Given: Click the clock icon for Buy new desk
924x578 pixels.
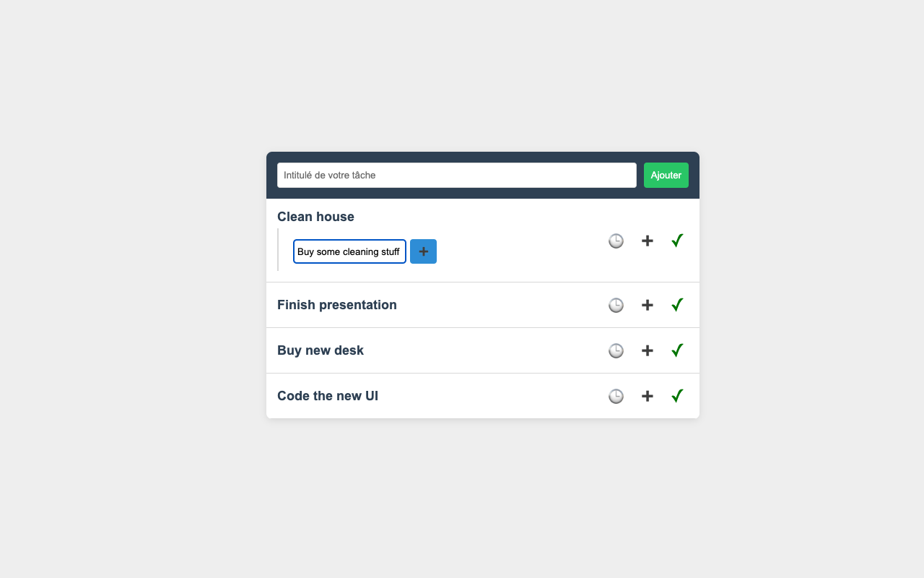Looking at the screenshot, I should pyautogui.click(x=616, y=350).
